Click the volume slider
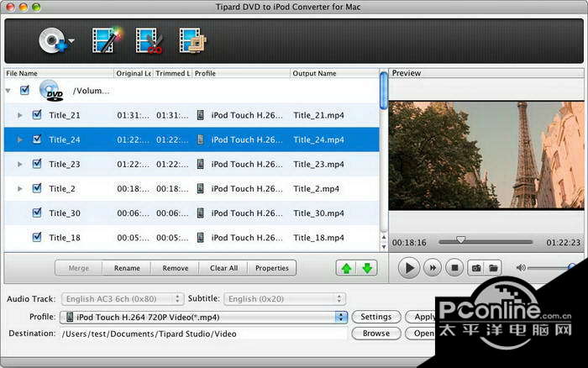Screen dimensions: 588x368 tap(549, 268)
